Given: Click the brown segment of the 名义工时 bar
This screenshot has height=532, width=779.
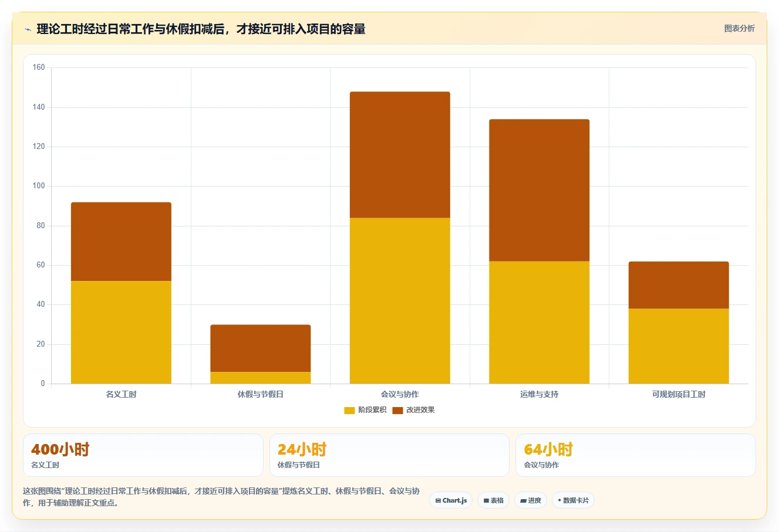Looking at the screenshot, I should click(121, 242).
